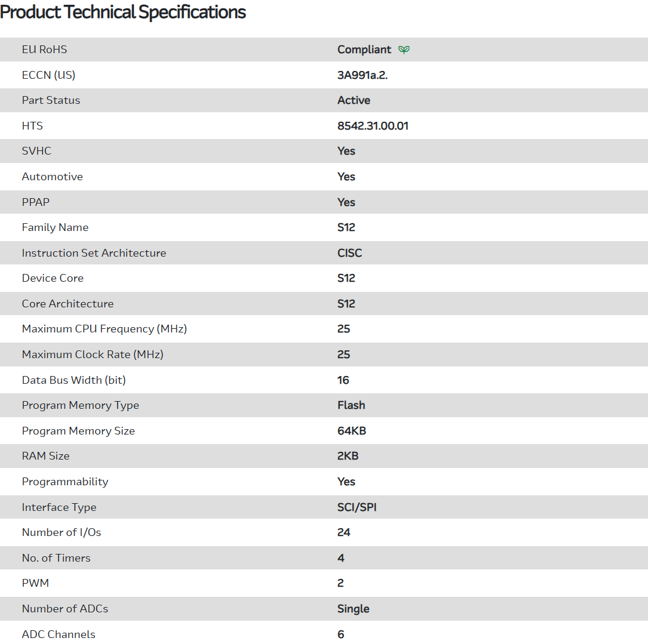Select the ECCN value 3A991a.2.
The image size is (648, 644).
(x=363, y=75)
